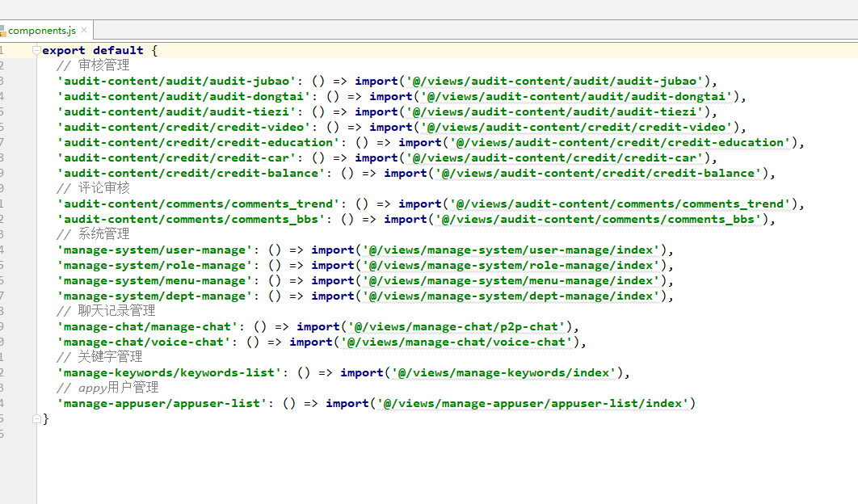Image resolution: width=858 pixels, height=504 pixels.
Task: Click the components.js file type icon
Action: (2, 31)
